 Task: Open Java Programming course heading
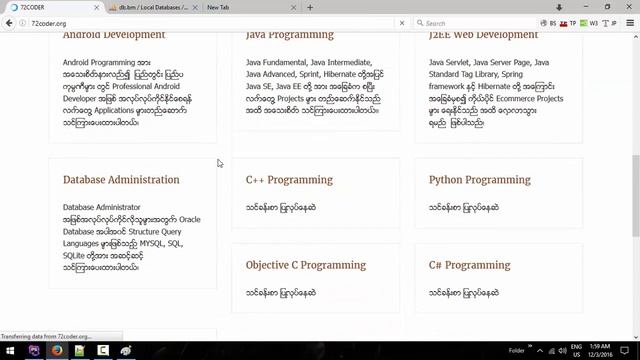290,35
